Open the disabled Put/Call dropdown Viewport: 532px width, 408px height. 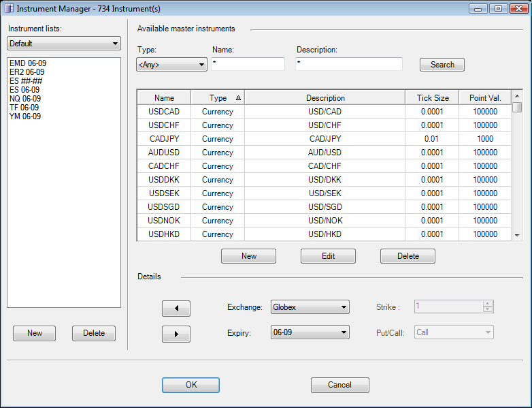(x=454, y=332)
